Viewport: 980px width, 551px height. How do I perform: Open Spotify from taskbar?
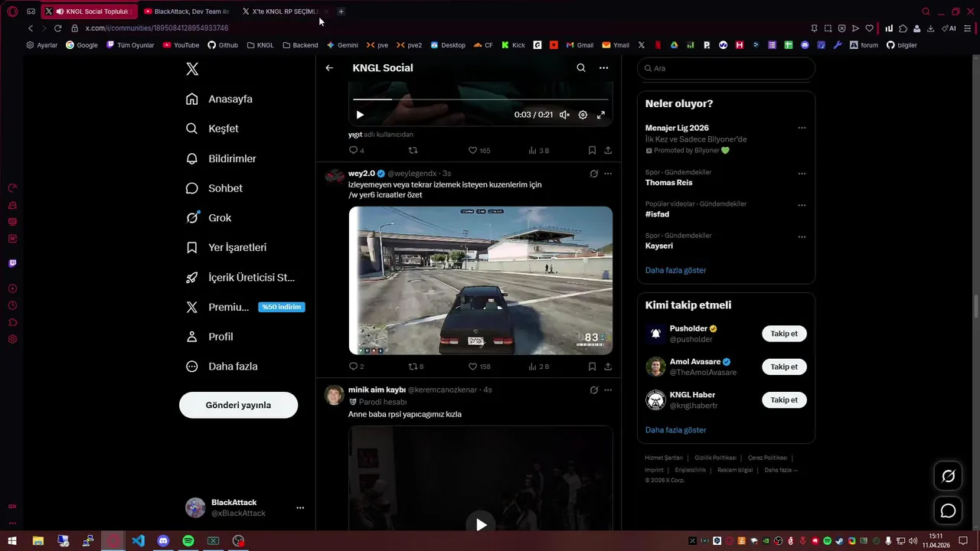click(x=188, y=541)
